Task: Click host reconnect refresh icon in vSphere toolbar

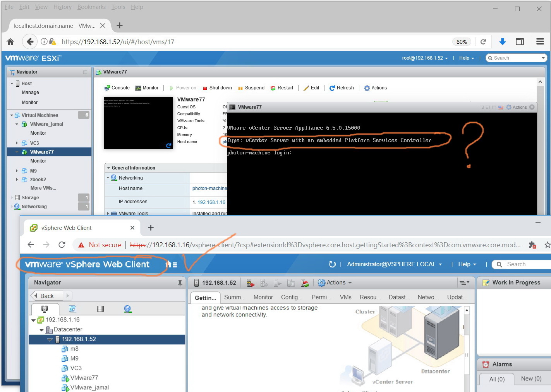Action: point(305,283)
